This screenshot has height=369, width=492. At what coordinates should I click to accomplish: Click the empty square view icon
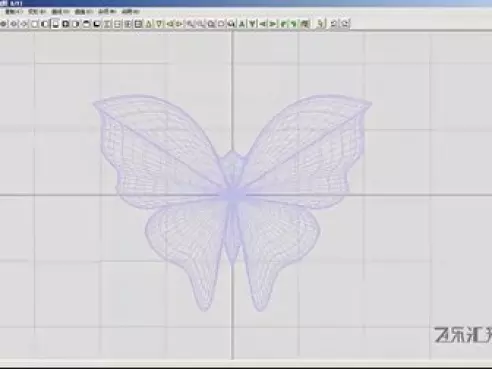tap(34, 24)
